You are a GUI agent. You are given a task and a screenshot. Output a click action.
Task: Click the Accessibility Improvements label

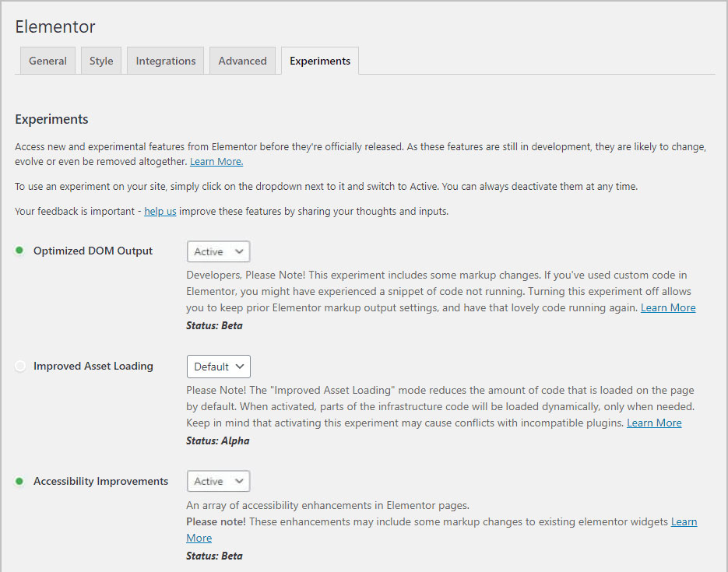100,481
